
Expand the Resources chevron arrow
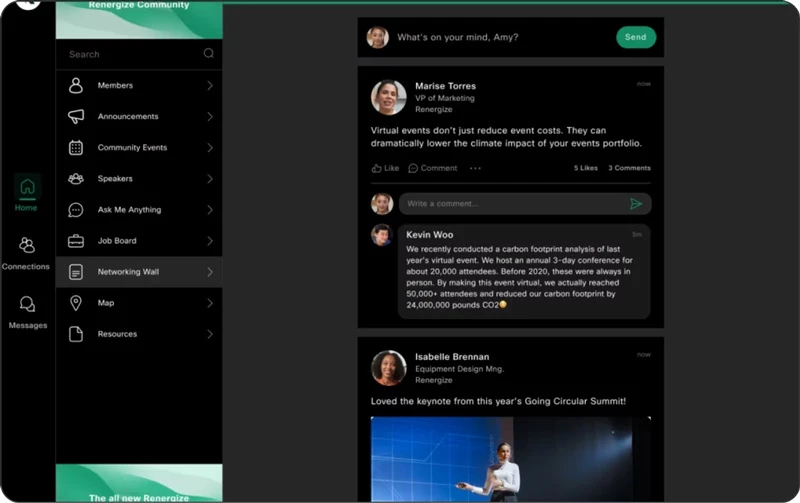tap(210, 334)
